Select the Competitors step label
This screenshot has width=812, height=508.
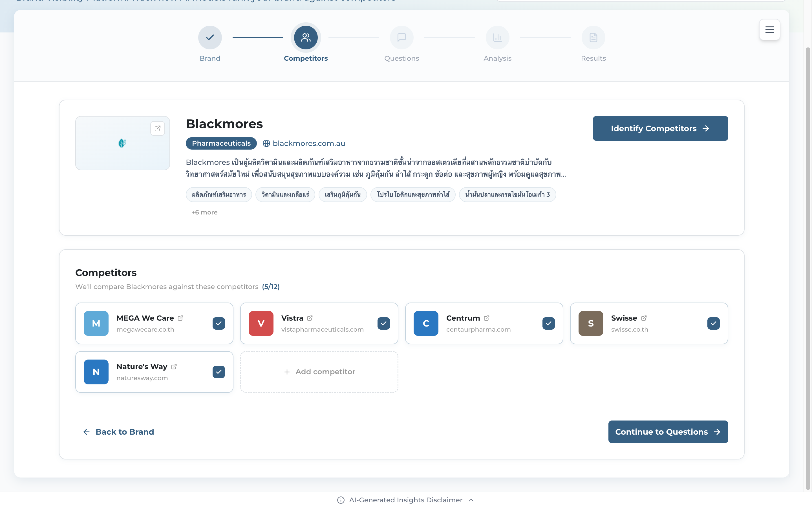click(306, 58)
